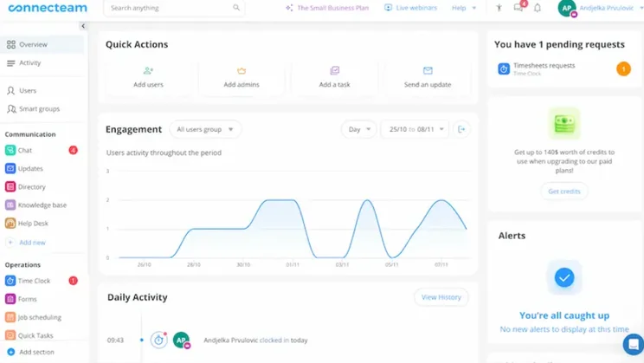The height and width of the screenshot is (363, 644).
Task: Click the blue checkmark alerts icon
Action: pyautogui.click(x=564, y=277)
